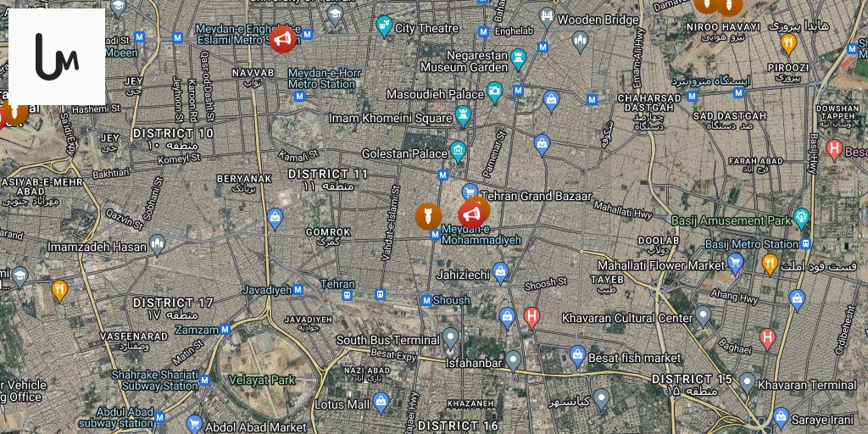Click the Imam Khomeini Square landmark icon

pyautogui.click(x=463, y=116)
